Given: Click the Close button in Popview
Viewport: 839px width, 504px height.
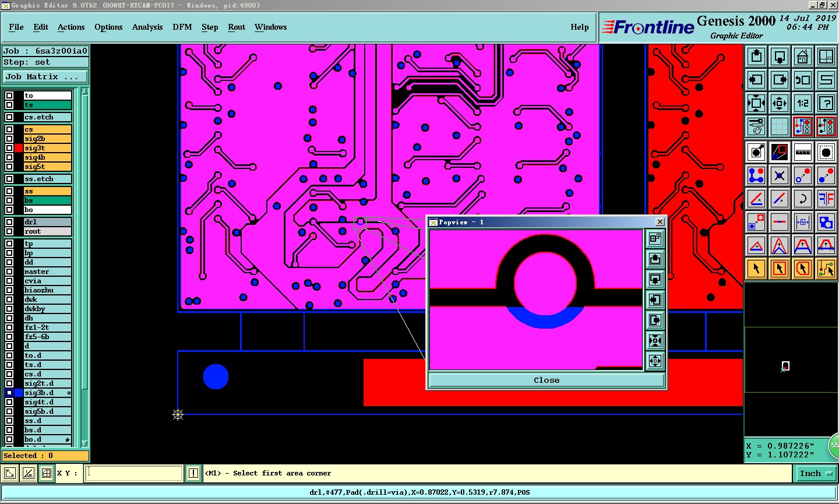Looking at the screenshot, I should 547,380.
